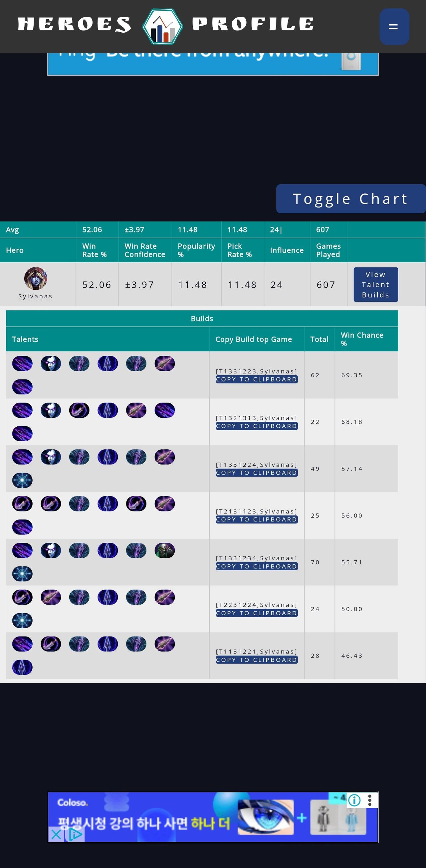Close the bottom Coloso ad with X
This screenshot has height=868, width=426.
click(x=56, y=834)
